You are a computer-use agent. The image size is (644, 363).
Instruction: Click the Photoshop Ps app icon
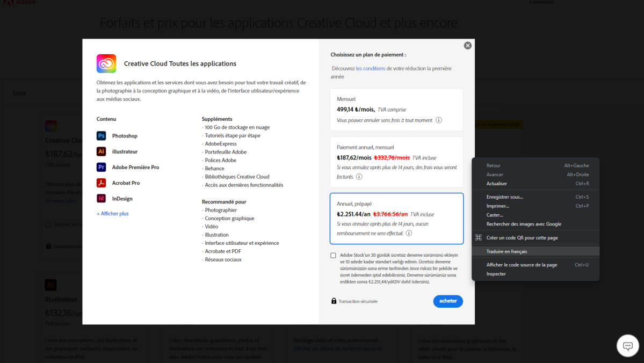(101, 136)
